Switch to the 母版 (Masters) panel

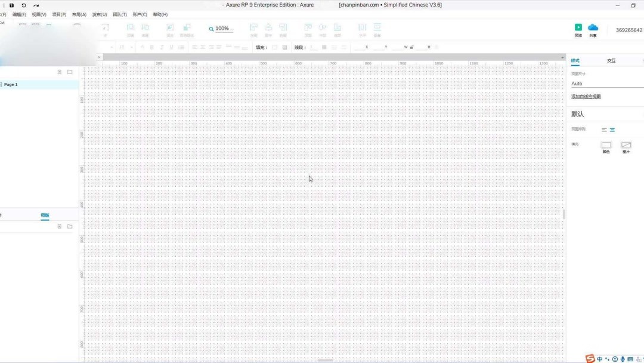(45, 215)
